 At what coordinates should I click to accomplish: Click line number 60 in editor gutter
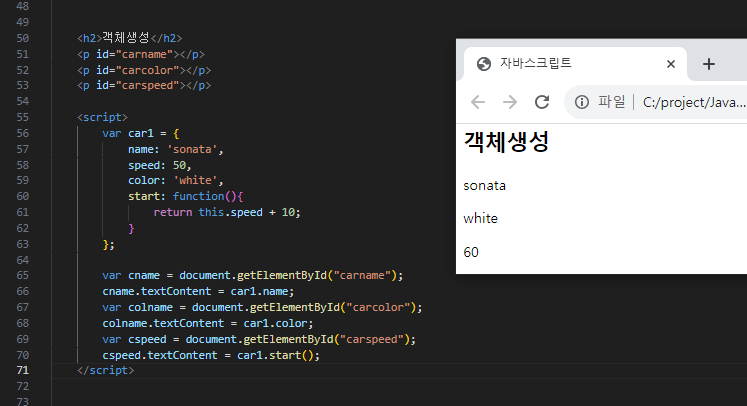click(x=22, y=196)
